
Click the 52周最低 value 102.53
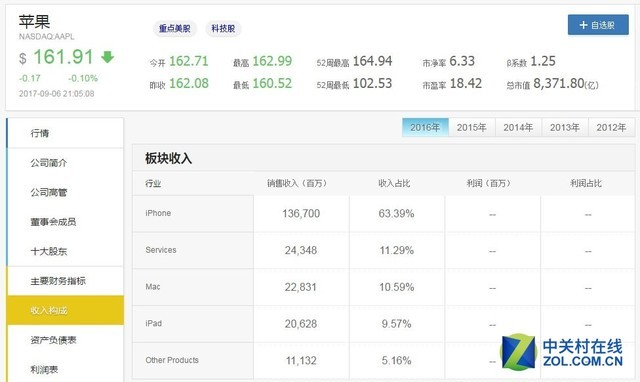tap(372, 83)
